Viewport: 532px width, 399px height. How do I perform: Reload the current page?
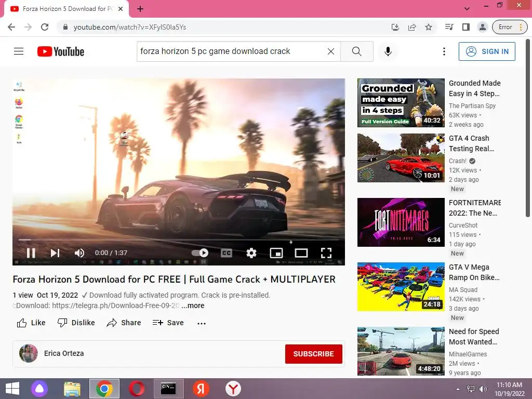[x=45, y=27]
